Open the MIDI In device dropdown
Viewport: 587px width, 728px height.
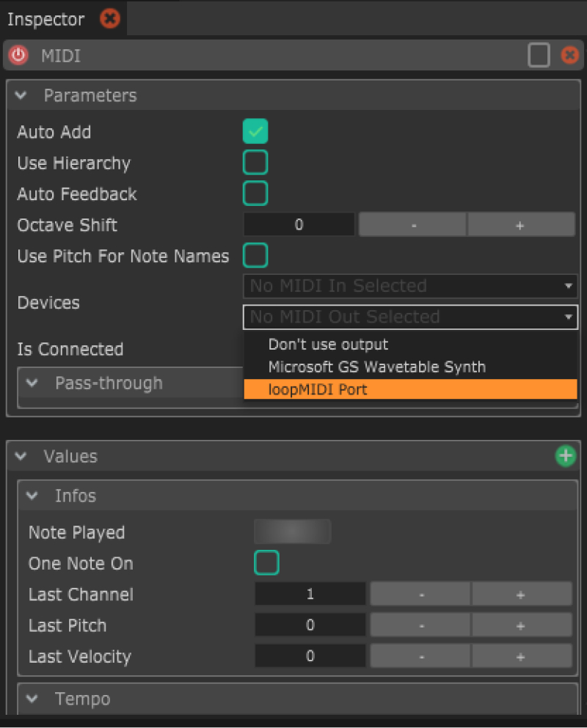point(409,286)
